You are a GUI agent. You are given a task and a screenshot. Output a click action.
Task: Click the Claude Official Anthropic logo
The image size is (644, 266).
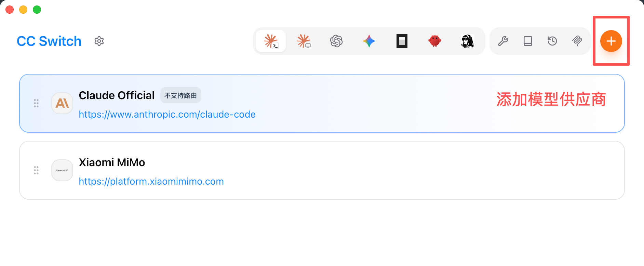pos(62,103)
